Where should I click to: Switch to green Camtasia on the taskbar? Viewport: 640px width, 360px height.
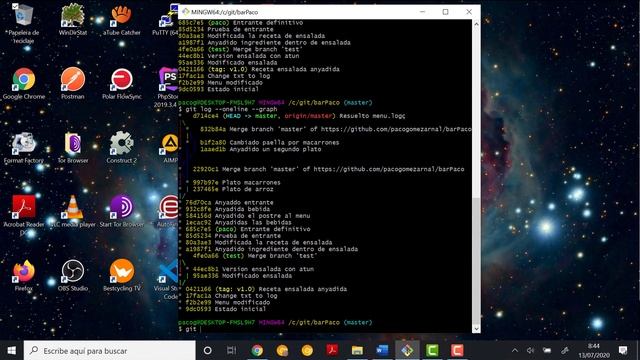point(432,350)
